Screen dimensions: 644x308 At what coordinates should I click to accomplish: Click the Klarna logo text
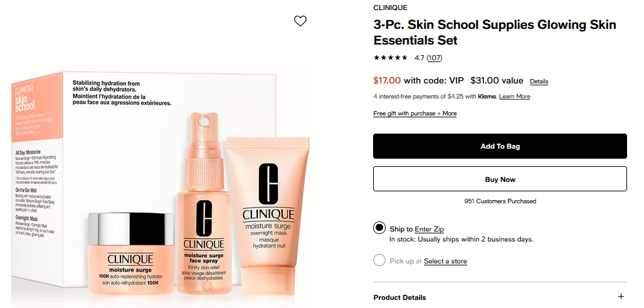[487, 97]
